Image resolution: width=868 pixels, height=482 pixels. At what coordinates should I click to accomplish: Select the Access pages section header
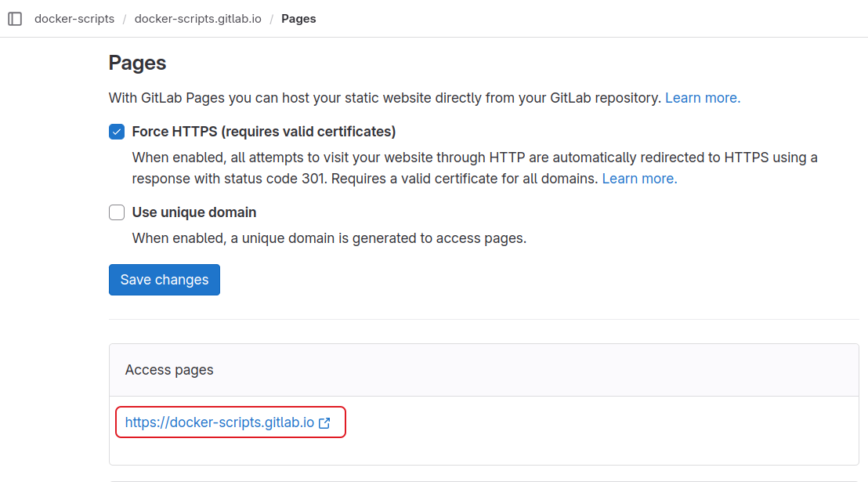coord(168,369)
